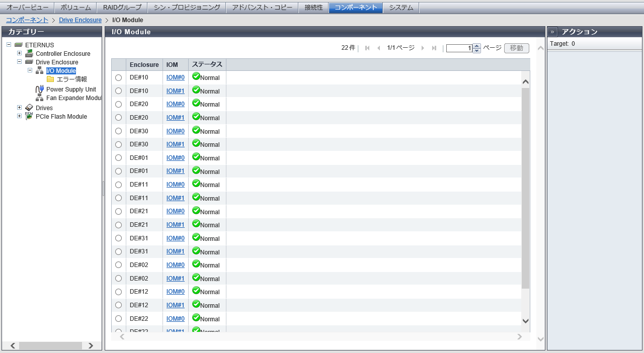Image resolution: width=644 pixels, height=353 pixels.
Task: Open the RAIDグループ tab
Action: pos(122,8)
